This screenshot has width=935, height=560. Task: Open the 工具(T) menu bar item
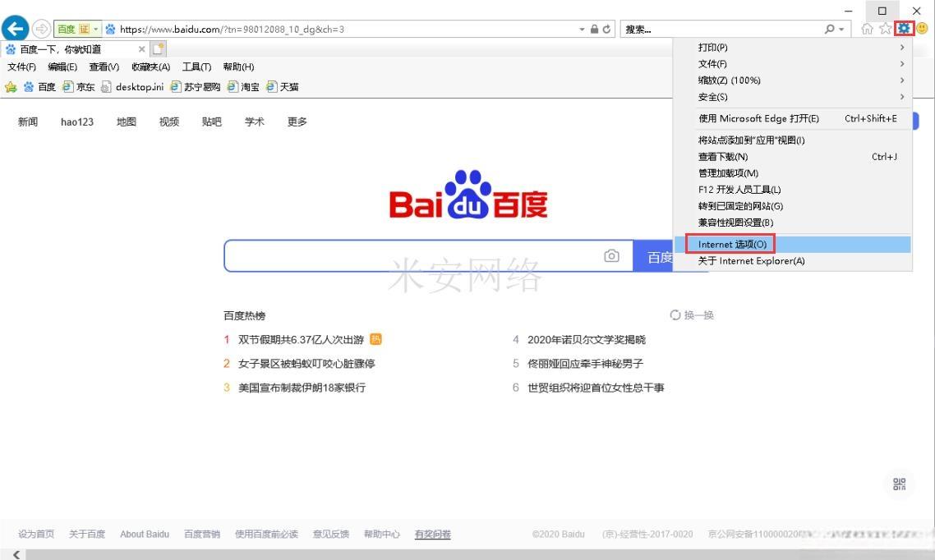coord(197,67)
